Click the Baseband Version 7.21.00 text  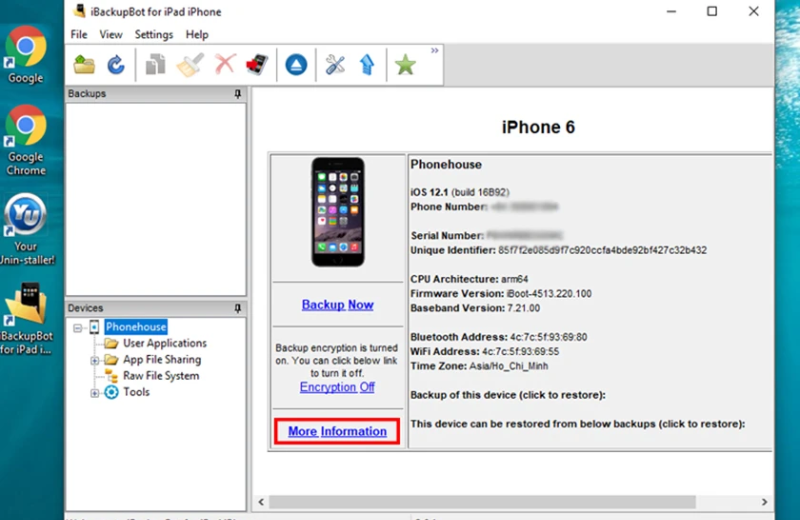475,308
